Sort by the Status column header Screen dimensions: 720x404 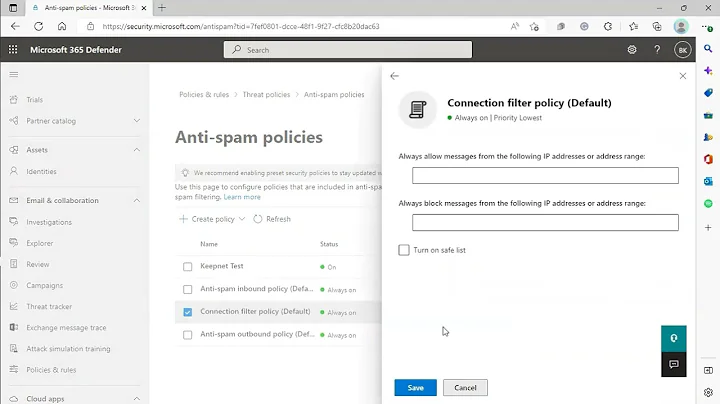point(329,244)
